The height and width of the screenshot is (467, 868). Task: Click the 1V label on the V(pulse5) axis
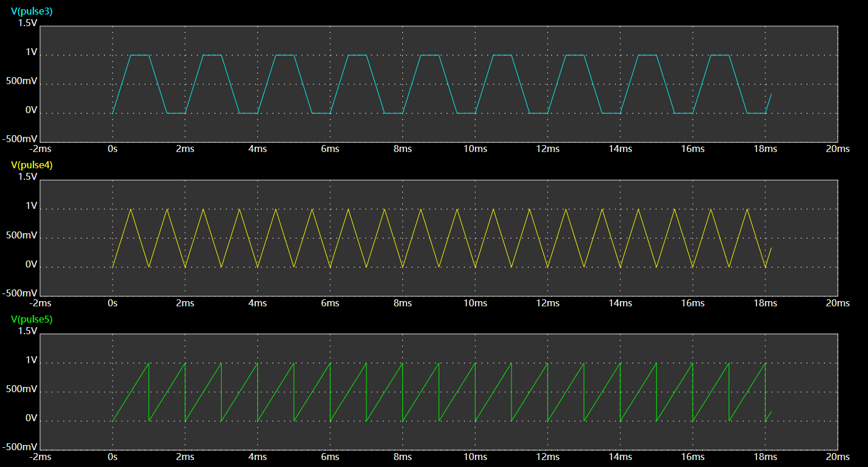[31, 360]
